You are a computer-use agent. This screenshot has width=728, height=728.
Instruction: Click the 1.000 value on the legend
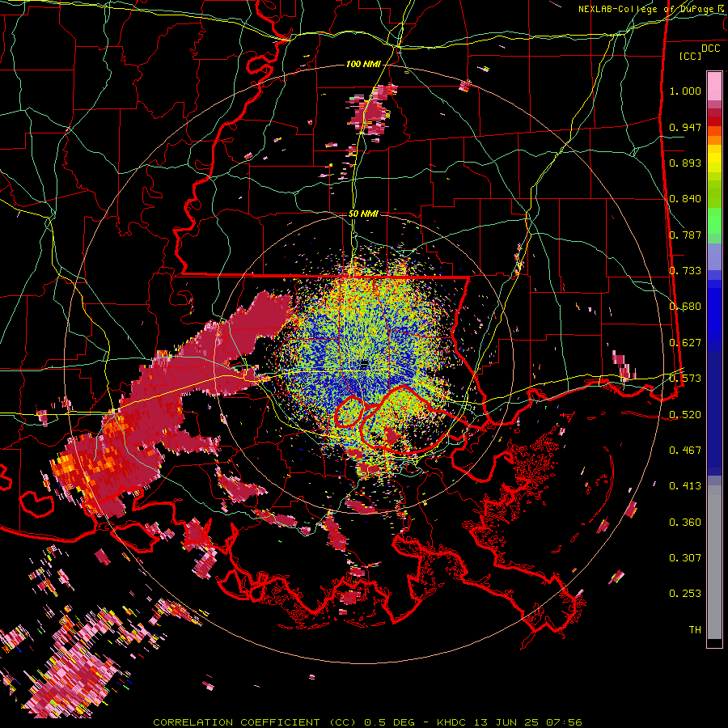point(685,91)
